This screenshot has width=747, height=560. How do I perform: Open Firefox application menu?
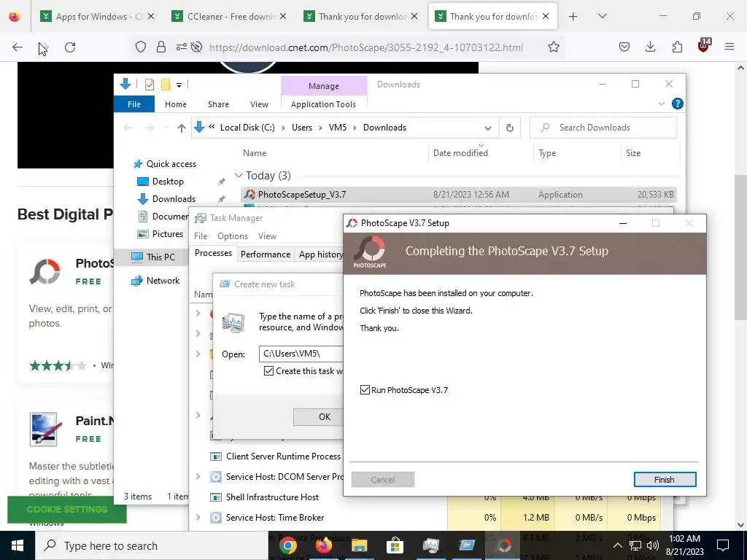pos(729,47)
